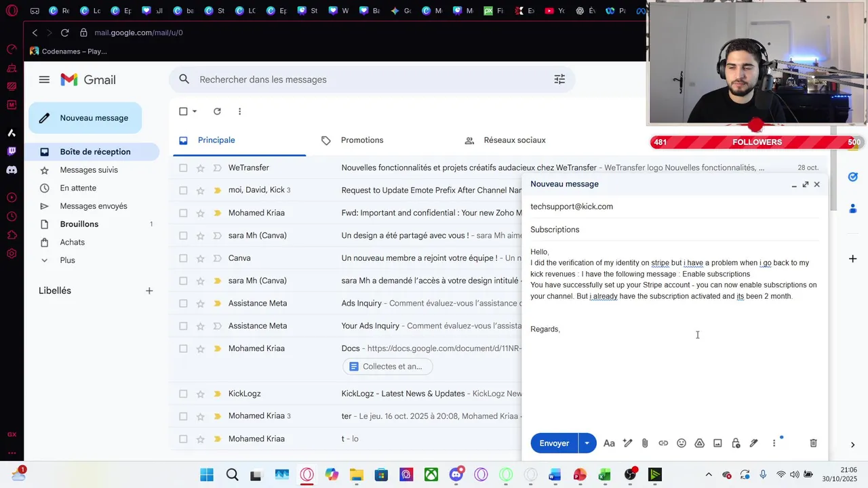Viewport: 868px width, 488px height.
Task: Open Windows search on taskbar
Action: point(232,474)
